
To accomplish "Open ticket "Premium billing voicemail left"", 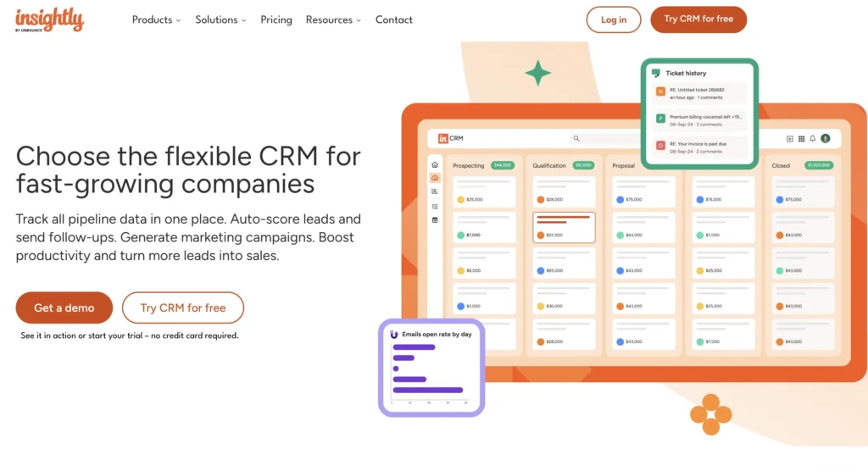I will 699,120.
